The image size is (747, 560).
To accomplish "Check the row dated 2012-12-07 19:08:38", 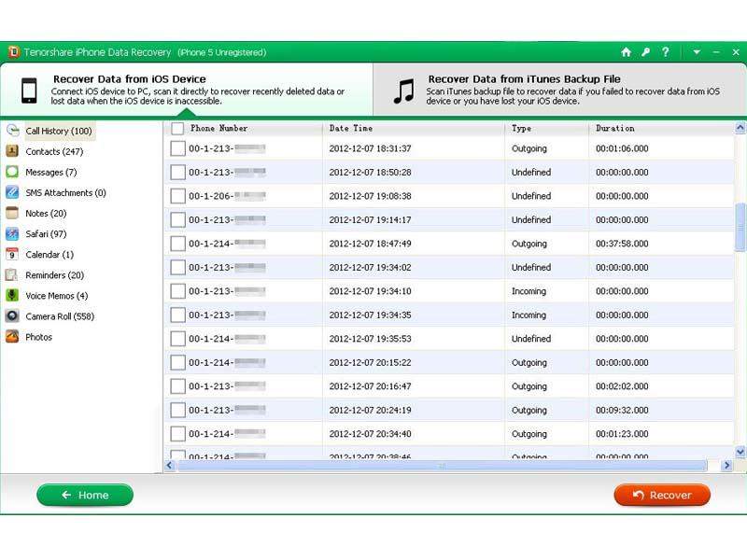I will click(x=177, y=196).
